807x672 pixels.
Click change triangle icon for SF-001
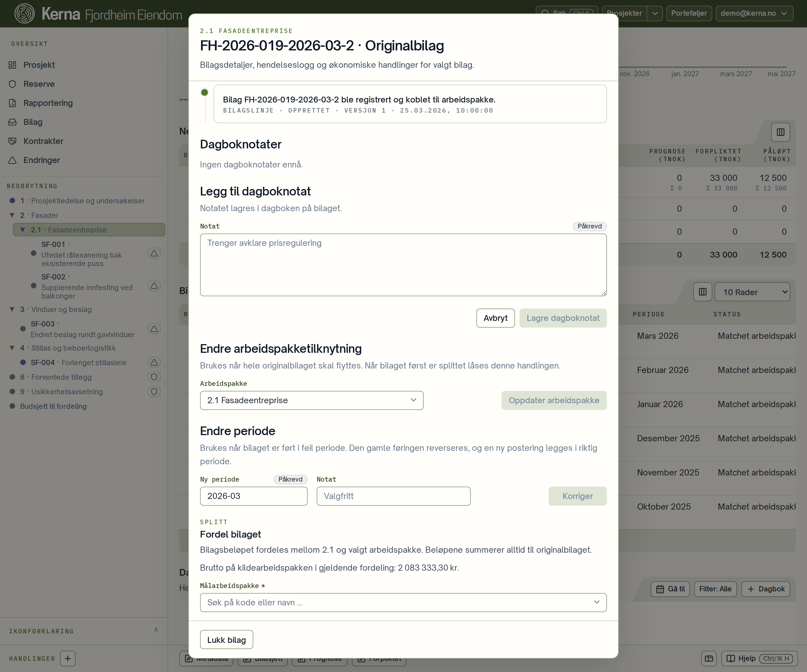click(x=154, y=253)
